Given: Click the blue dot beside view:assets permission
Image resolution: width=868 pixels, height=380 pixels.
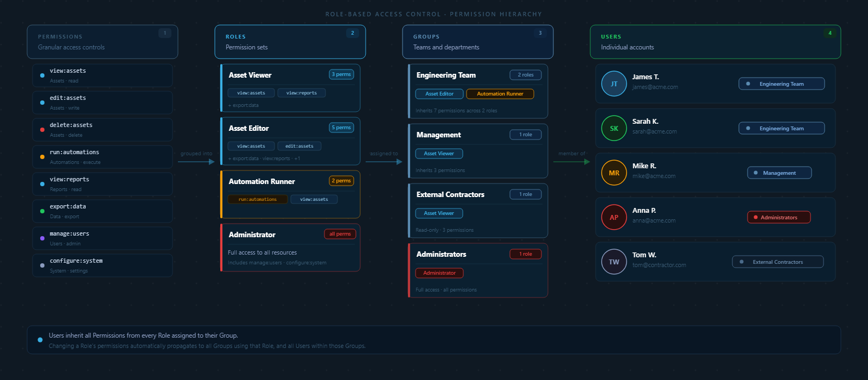Looking at the screenshot, I should [x=42, y=75].
